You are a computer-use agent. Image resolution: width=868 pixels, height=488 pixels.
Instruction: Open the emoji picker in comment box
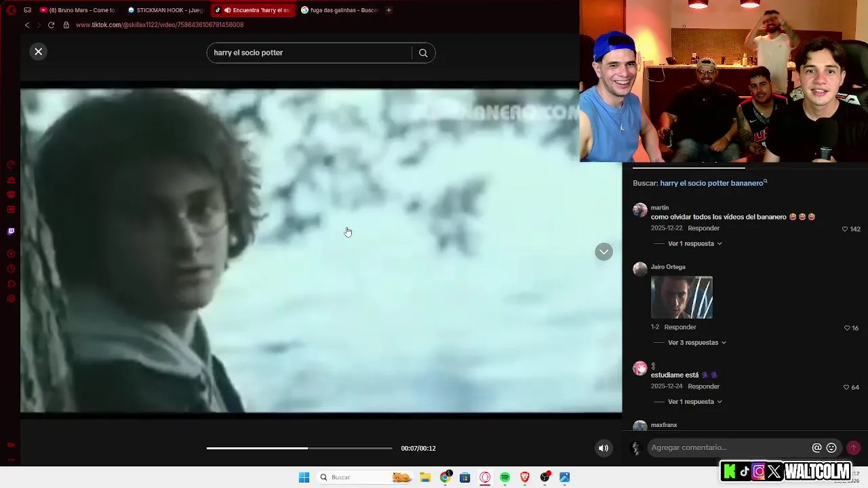pyautogui.click(x=831, y=448)
